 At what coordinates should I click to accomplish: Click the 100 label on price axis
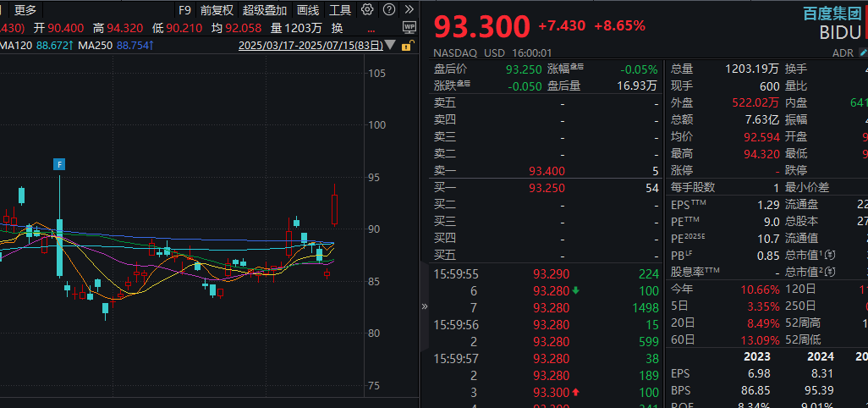tap(377, 125)
